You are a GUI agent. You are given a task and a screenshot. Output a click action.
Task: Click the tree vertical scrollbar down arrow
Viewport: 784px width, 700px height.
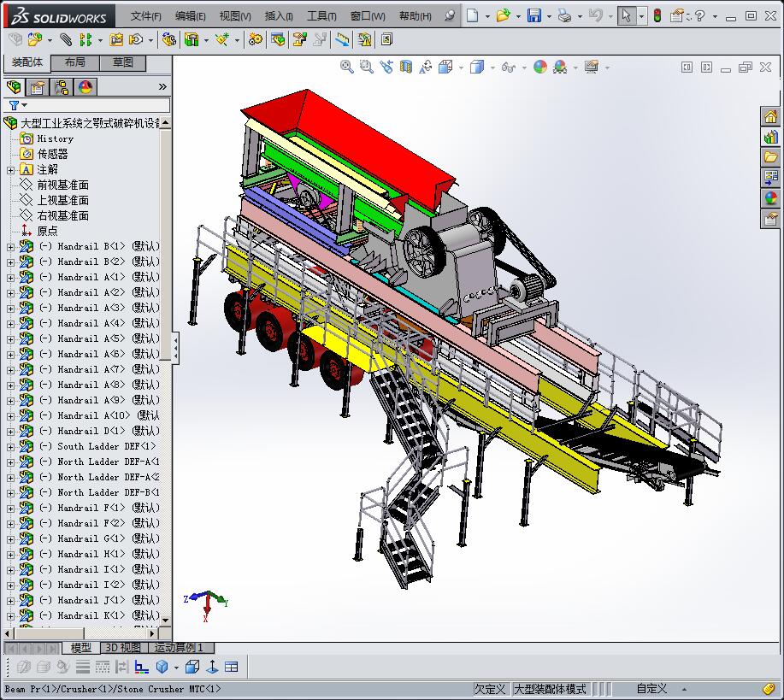(166, 620)
